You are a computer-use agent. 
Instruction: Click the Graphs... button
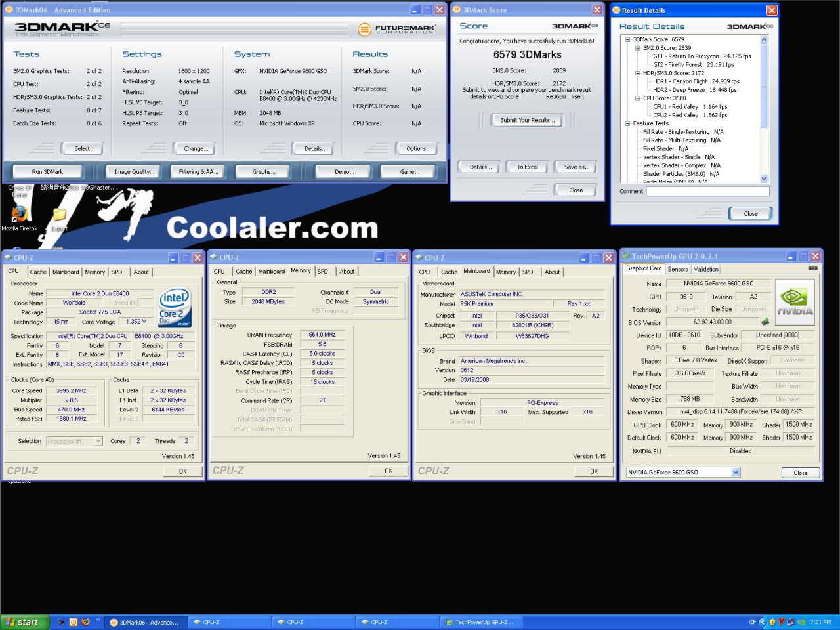264,172
